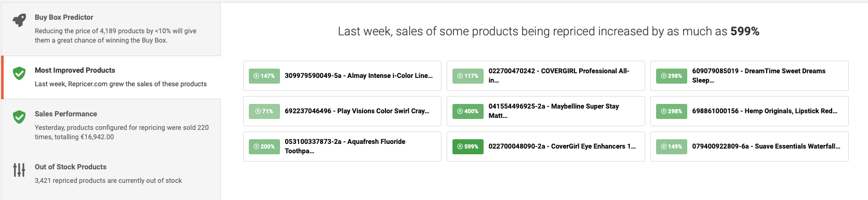Click the Out of Stock sliders icon

[19, 170]
